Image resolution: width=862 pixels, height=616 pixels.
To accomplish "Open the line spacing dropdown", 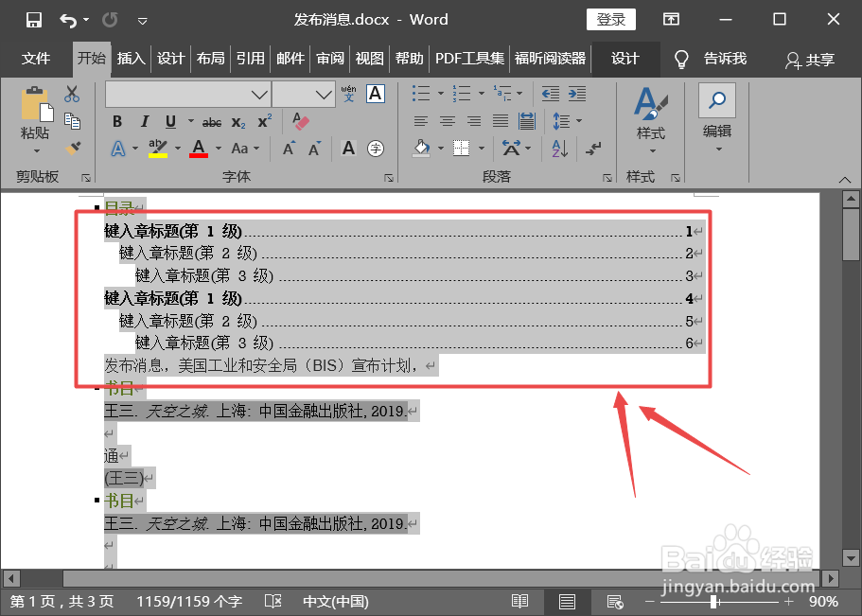I will coord(578,120).
